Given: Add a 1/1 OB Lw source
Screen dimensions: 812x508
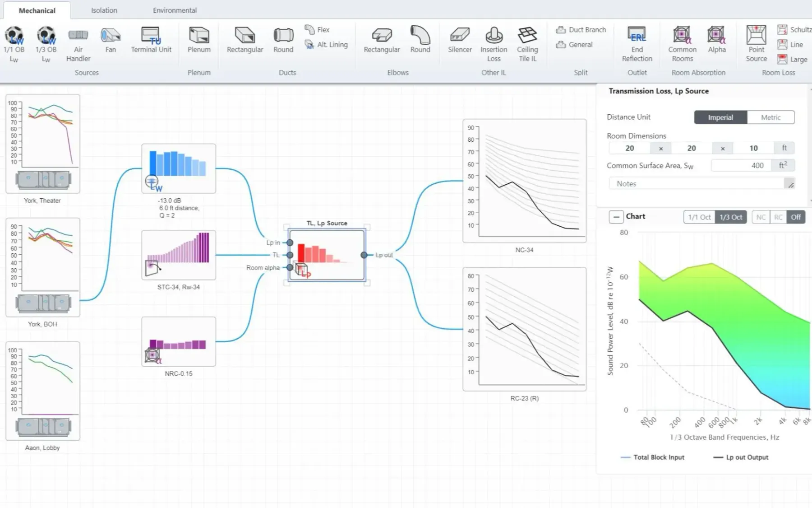Looking at the screenshot, I should (x=14, y=44).
